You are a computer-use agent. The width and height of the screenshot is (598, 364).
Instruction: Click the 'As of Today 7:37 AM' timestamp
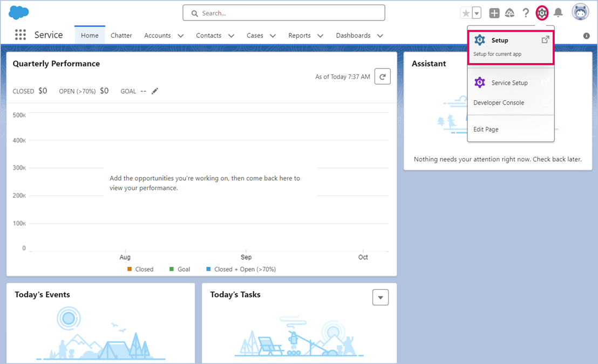click(343, 77)
